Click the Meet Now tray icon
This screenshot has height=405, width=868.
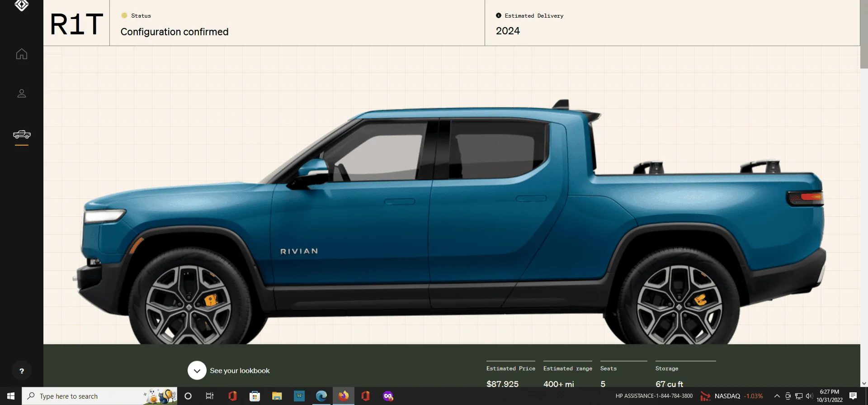[788, 396]
